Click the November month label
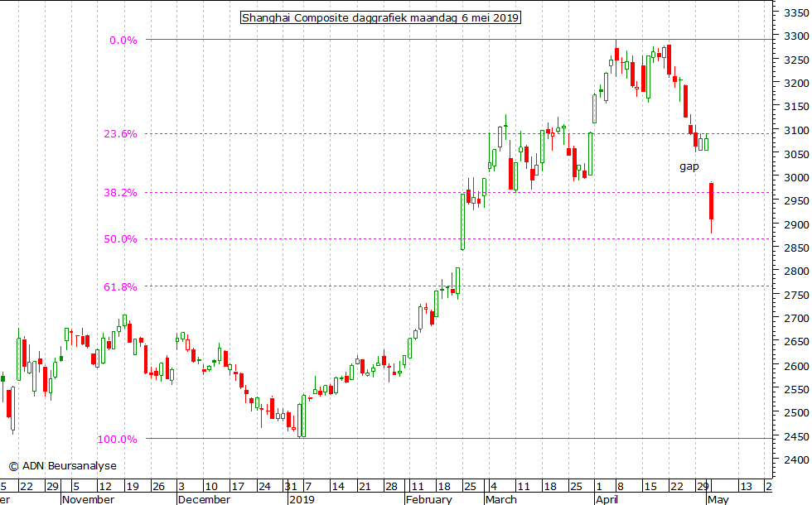The height and width of the screenshot is (505, 812). [88, 499]
